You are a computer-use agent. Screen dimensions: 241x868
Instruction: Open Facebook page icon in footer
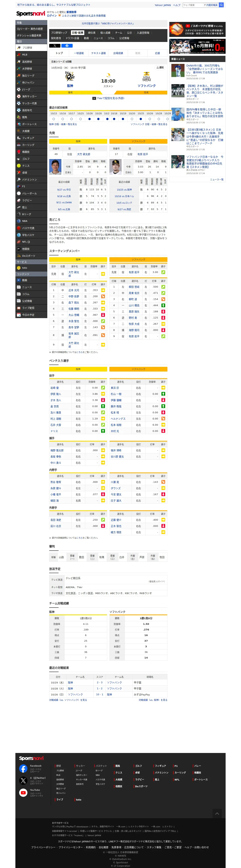click(23, 768)
